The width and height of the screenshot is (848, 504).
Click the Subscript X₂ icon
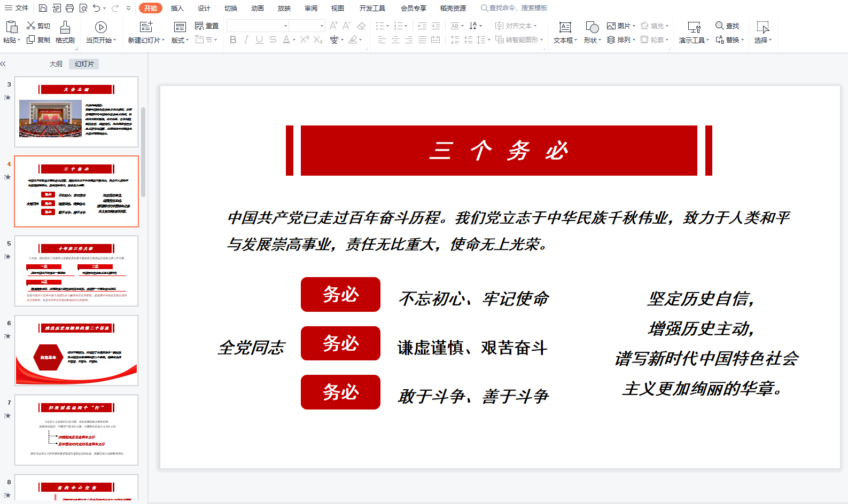tap(318, 40)
